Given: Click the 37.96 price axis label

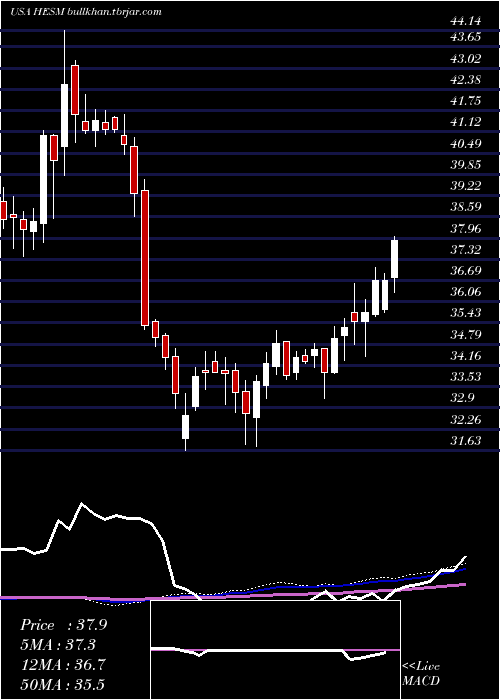Looking at the screenshot, I should click(x=466, y=229).
